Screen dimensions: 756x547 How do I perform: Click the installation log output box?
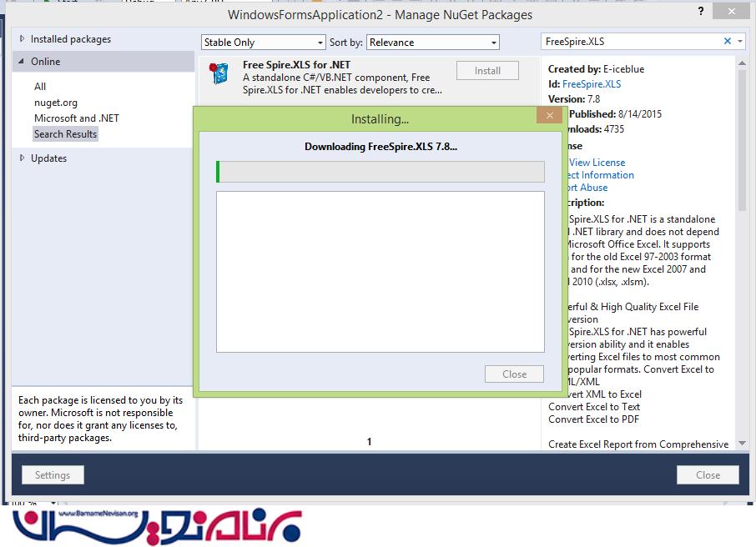[381, 272]
